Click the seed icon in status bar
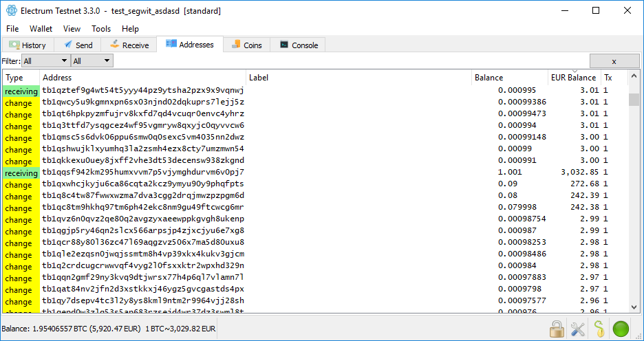Viewport: 644px width, 341px height. click(x=599, y=328)
